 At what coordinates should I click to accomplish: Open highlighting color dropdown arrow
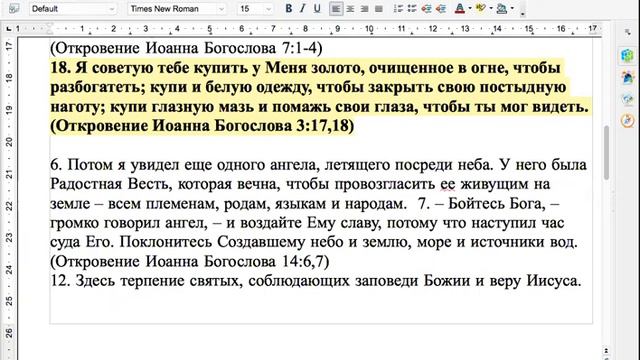coord(491,9)
